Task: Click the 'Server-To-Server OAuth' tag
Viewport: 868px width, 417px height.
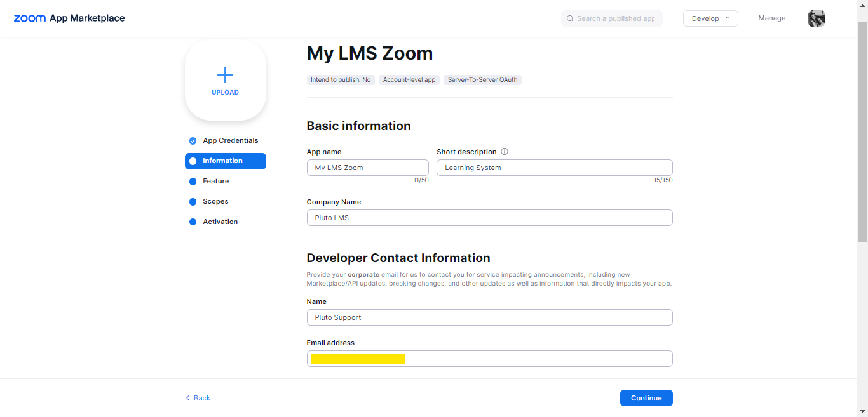Action: [x=483, y=80]
